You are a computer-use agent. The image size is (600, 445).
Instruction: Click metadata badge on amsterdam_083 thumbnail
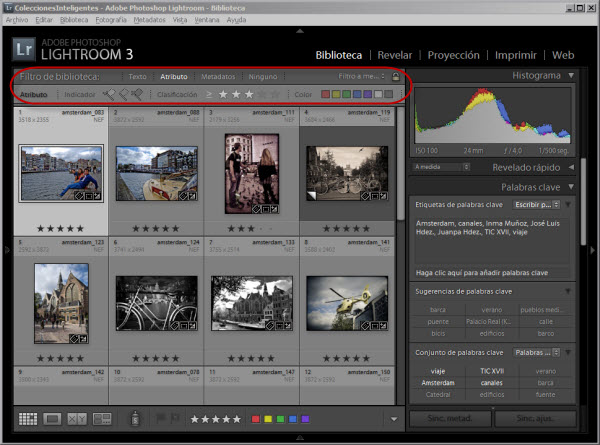coord(79,196)
